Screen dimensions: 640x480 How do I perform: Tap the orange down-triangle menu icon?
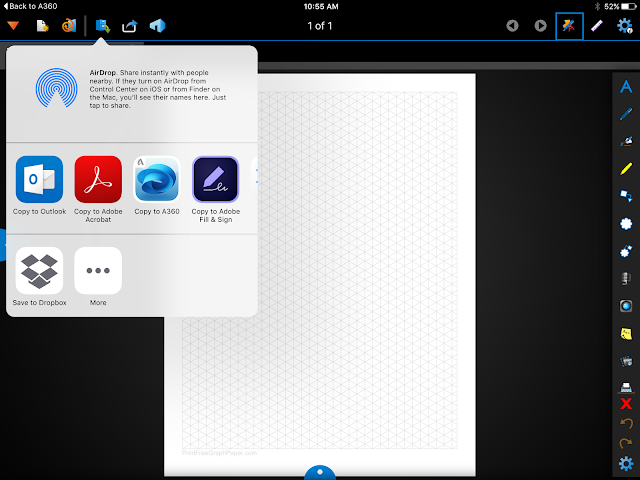(13, 26)
